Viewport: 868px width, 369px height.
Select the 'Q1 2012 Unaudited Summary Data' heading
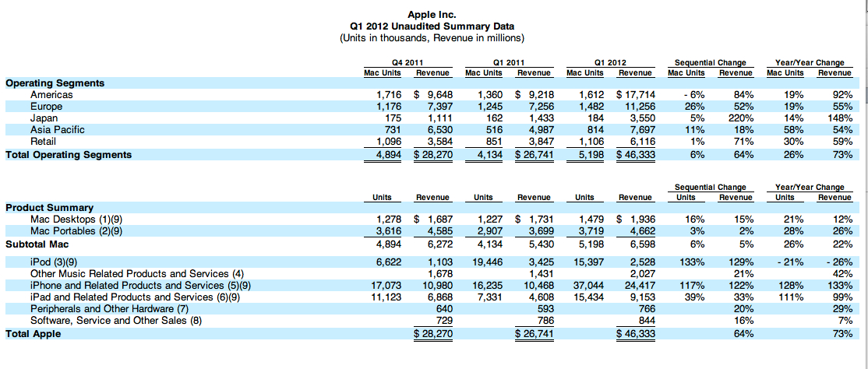pyautogui.click(x=432, y=26)
